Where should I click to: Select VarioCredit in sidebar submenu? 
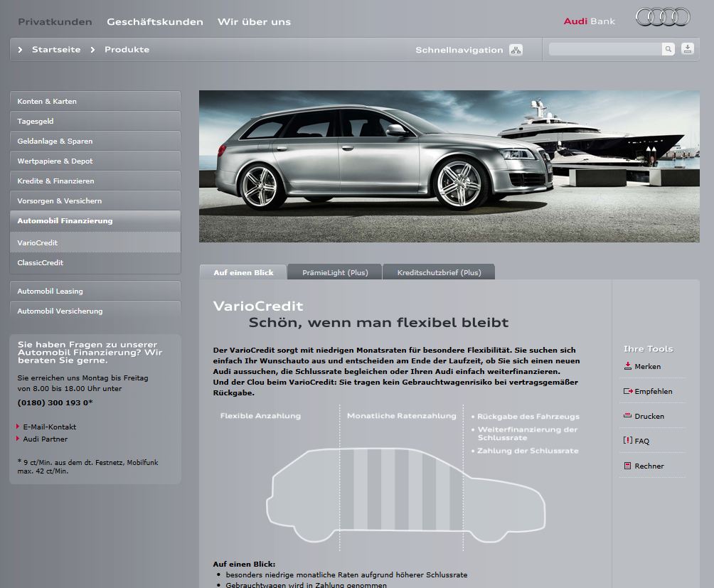pyautogui.click(x=95, y=242)
